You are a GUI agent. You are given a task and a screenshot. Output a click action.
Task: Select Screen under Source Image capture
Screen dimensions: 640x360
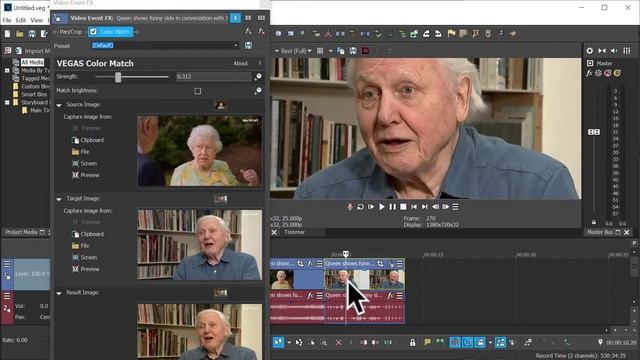(84, 164)
